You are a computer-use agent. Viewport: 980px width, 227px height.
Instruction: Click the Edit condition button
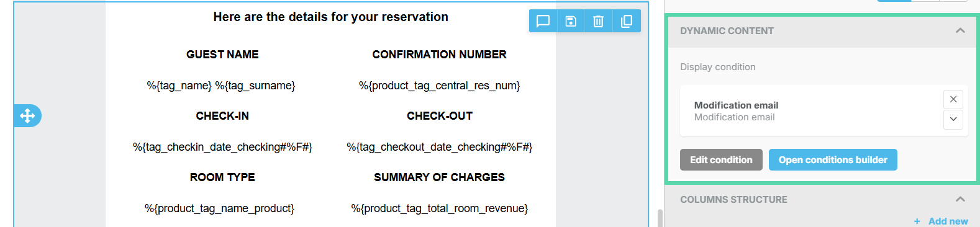721,160
